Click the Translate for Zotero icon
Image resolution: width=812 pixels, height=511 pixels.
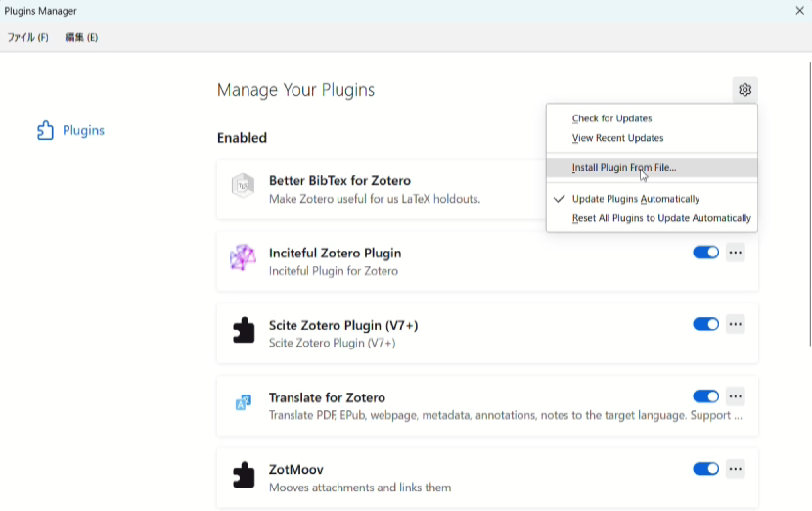tap(244, 402)
